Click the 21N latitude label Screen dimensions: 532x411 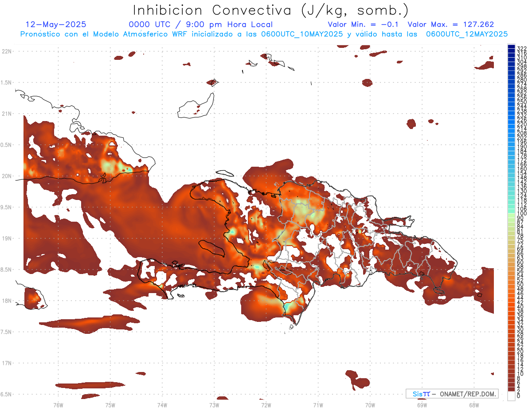click(x=7, y=114)
